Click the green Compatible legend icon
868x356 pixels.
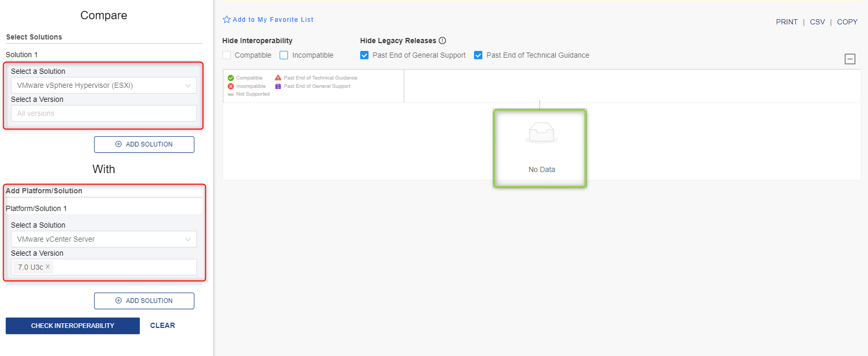click(x=231, y=78)
